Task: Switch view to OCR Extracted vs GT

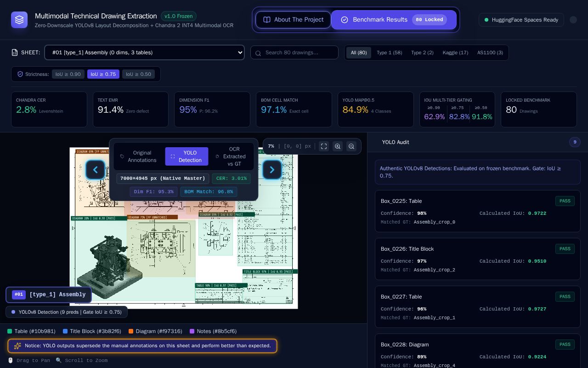Action: tap(231, 156)
